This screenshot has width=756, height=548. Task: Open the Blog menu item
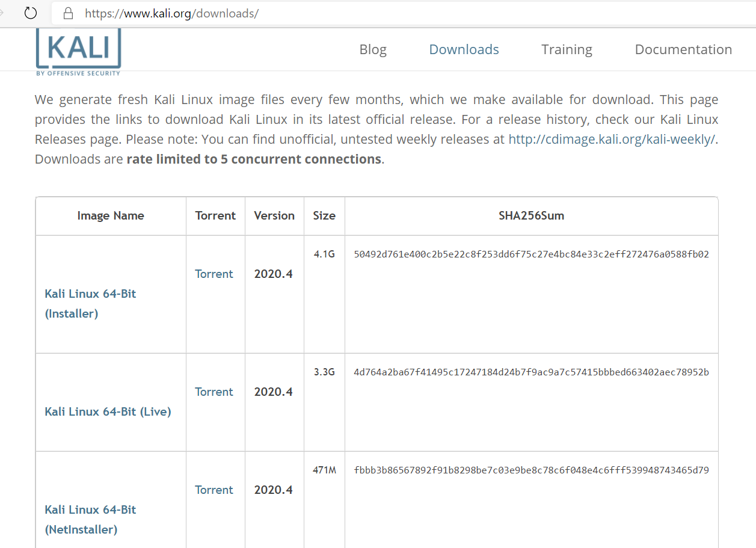373,49
